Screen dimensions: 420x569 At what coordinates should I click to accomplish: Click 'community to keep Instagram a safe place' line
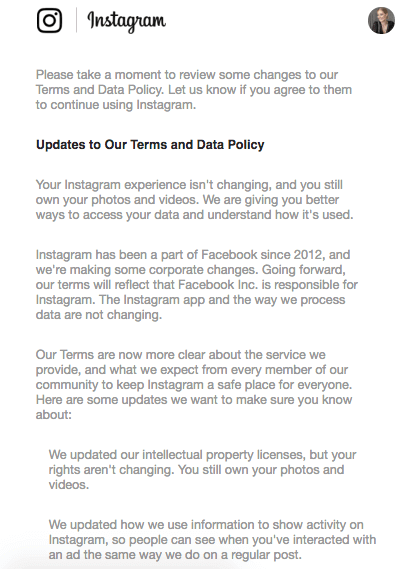194,385
